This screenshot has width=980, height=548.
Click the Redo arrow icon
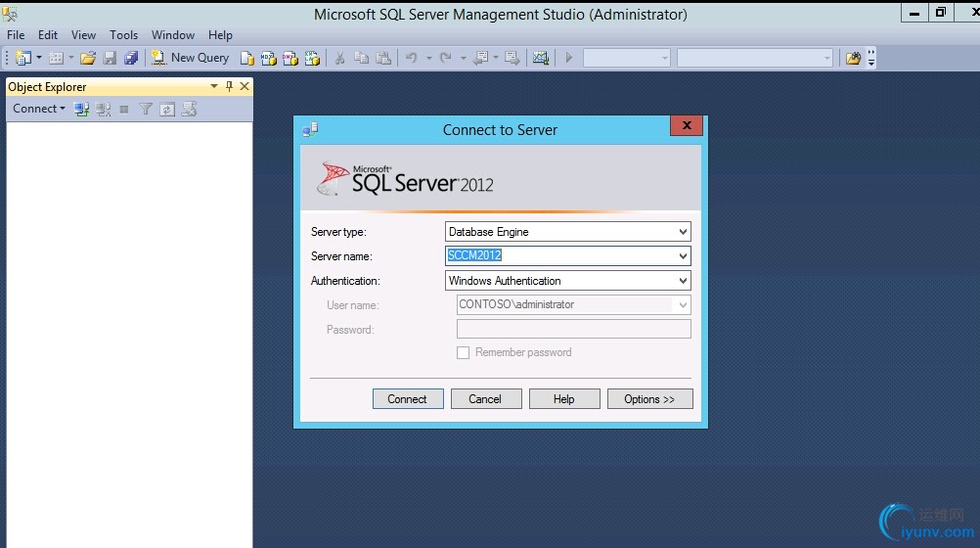(446, 58)
